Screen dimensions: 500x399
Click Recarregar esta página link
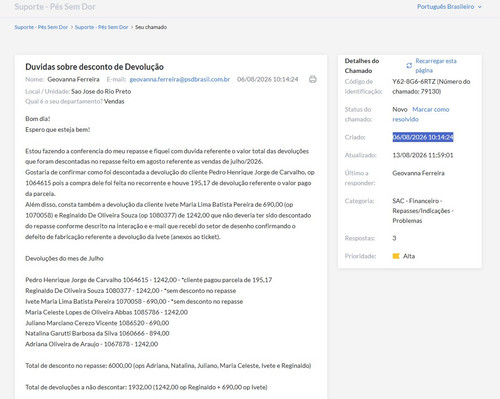[436, 66]
